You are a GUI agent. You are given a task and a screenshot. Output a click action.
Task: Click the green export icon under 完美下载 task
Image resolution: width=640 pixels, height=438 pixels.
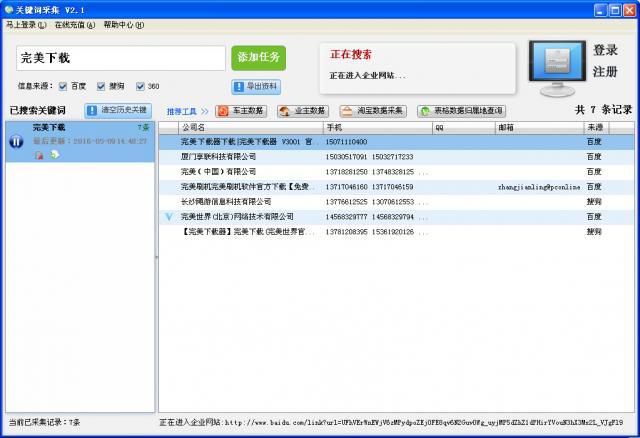coord(54,155)
